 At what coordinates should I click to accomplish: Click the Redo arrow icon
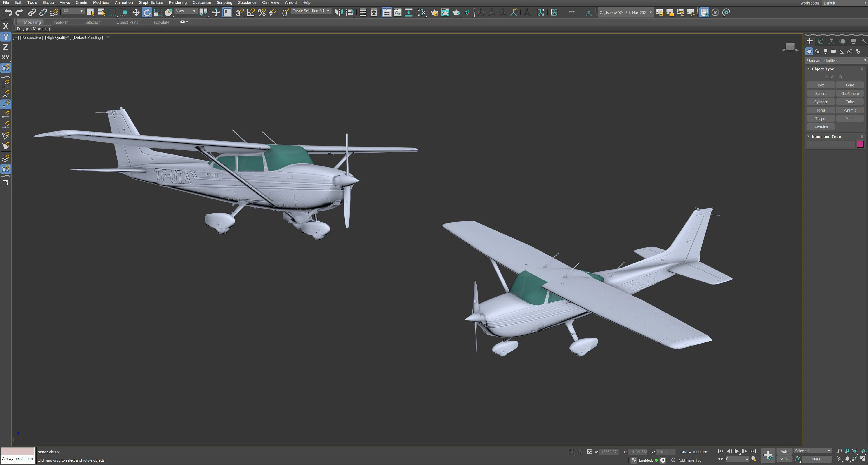click(x=19, y=12)
